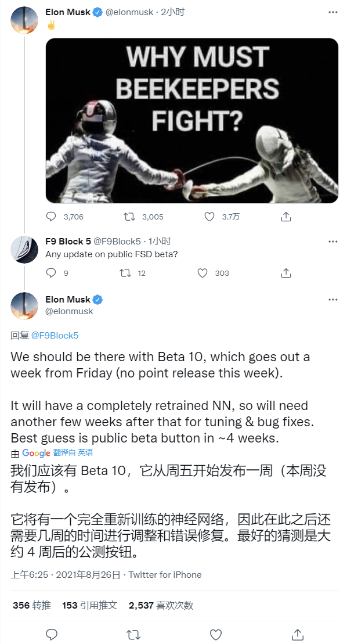Open more options on the Beta 10 reply
The image size is (347, 644).
[332, 299]
